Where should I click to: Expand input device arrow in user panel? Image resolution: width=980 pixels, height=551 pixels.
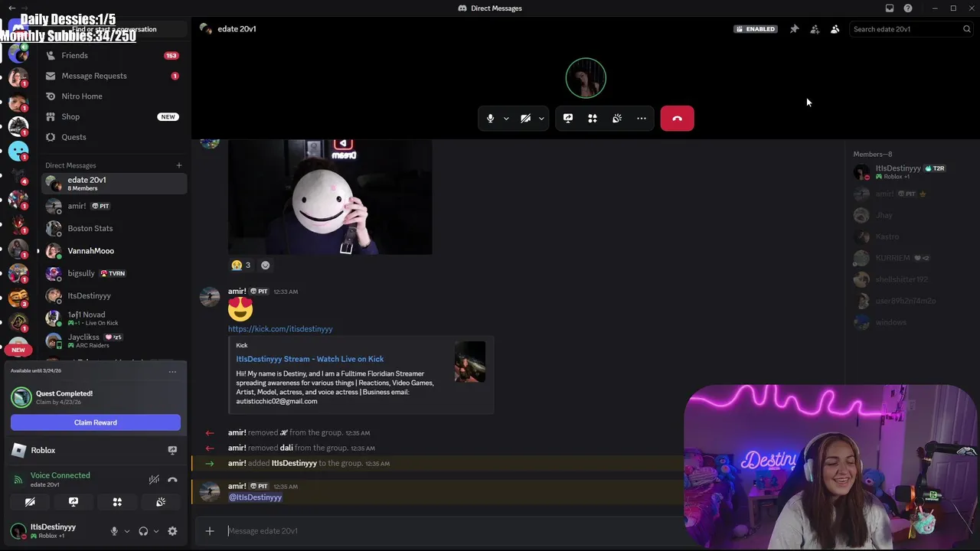click(127, 531)
